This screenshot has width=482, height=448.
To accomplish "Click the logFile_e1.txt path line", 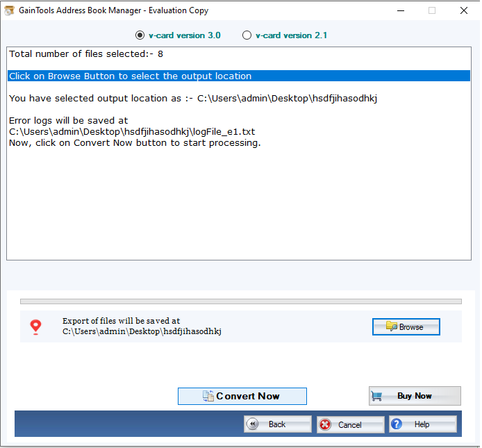I will [132, 131].
